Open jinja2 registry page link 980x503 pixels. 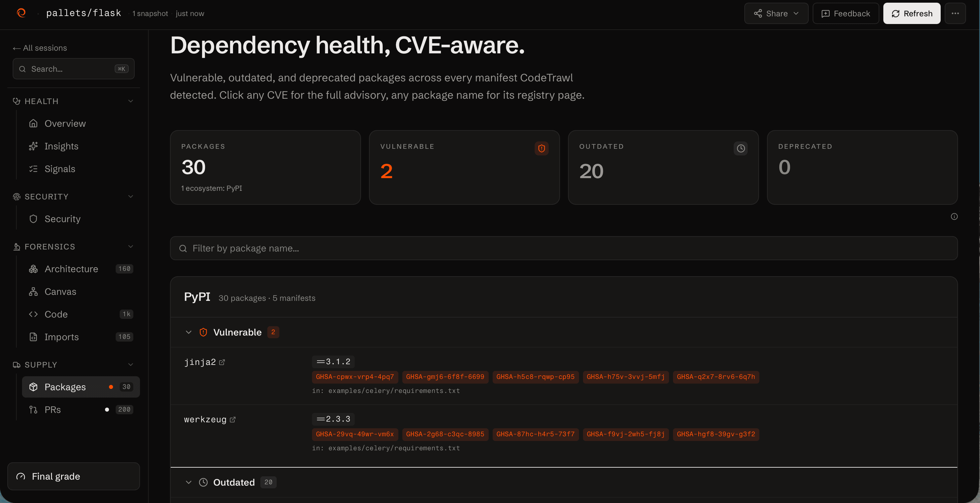click(204, 362)
